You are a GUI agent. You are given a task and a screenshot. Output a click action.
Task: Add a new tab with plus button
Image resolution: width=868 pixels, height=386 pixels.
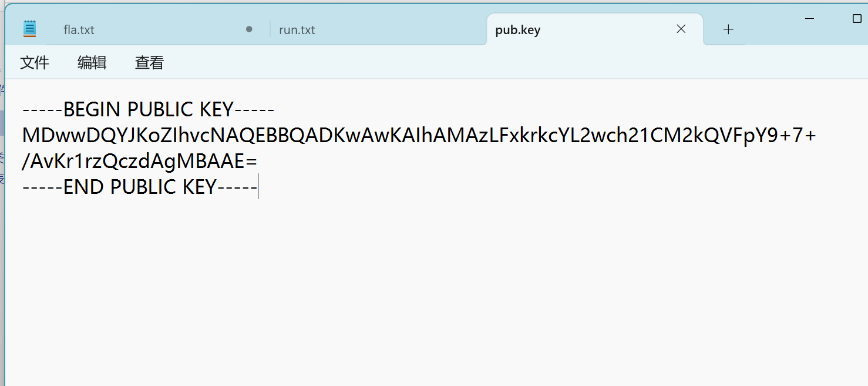[x=728, y=29]
